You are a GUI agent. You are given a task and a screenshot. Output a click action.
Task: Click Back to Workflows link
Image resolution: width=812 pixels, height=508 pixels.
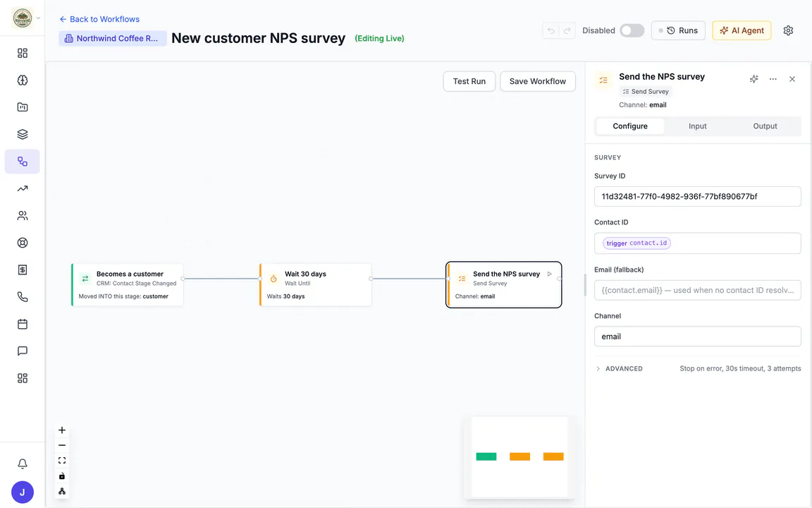point(99,19)
